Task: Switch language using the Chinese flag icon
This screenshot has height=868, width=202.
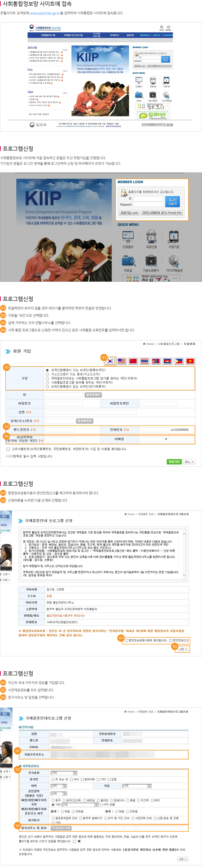Action: 133,361
